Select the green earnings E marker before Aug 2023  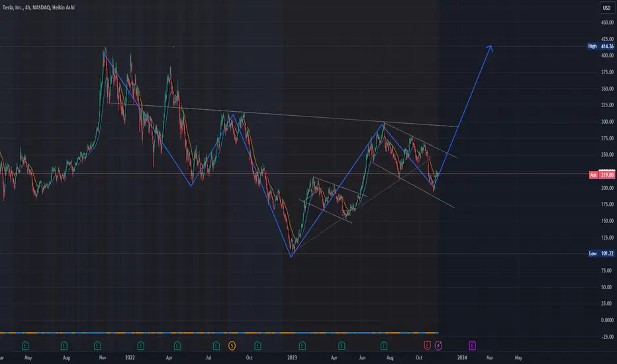coord(384,346)
